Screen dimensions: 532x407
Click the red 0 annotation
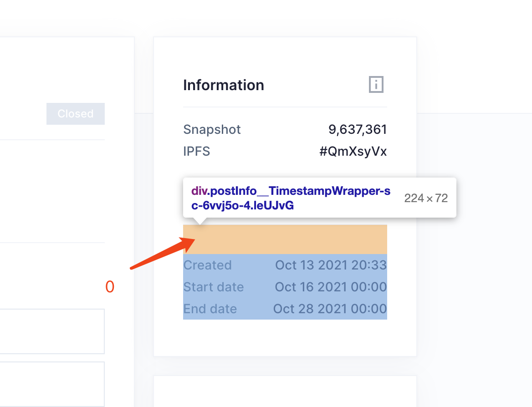pyautogui.click(x=109, y=286)
